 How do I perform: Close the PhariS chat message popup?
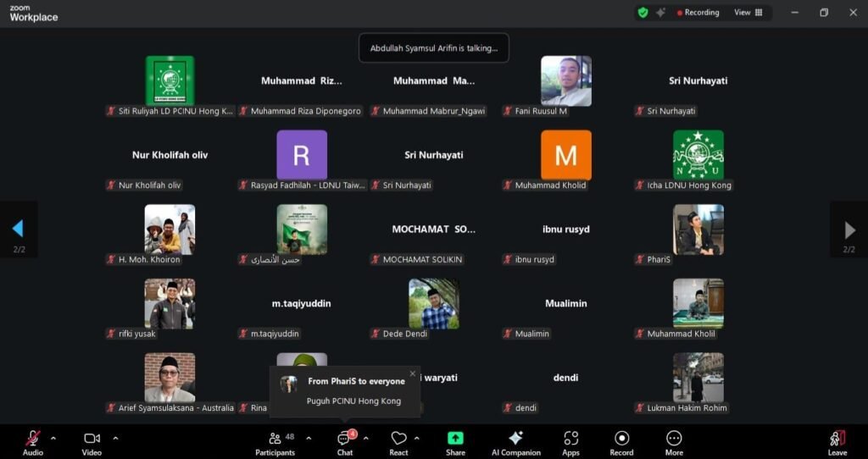tap(413, 373)
